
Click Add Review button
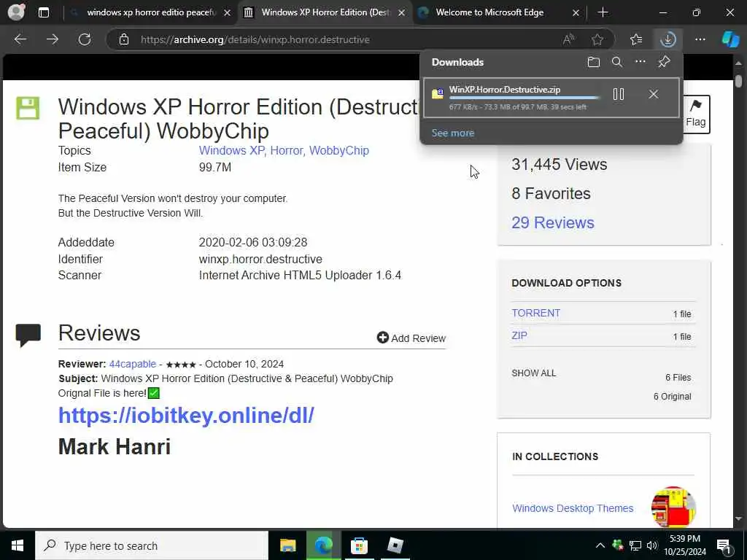(x=411, y=338)
